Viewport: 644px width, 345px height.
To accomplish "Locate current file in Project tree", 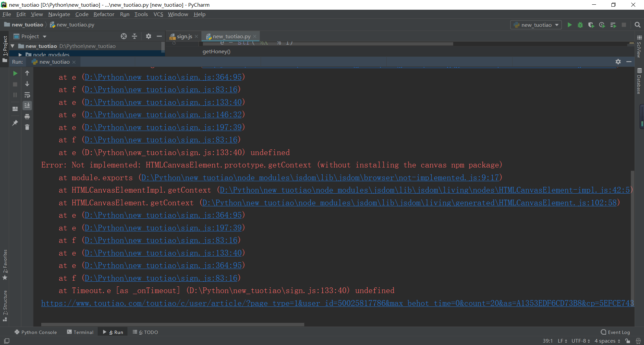I will pyautogui.click(x=124, y=36).
